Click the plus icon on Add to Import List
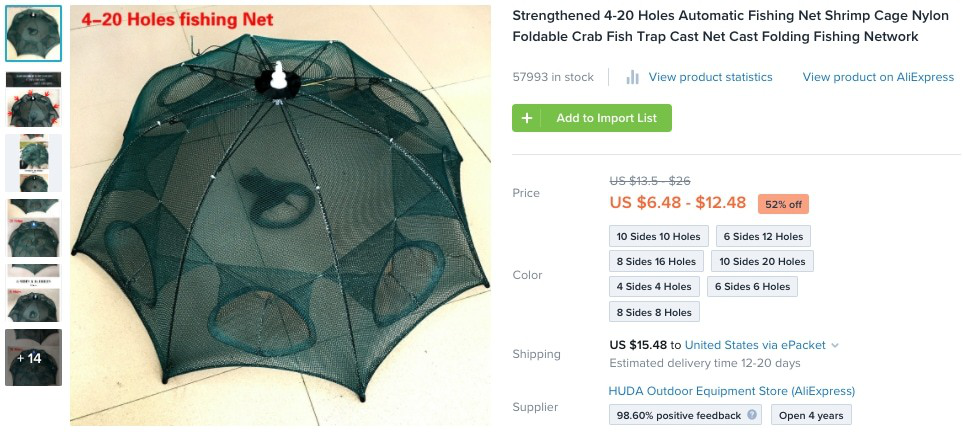This screenshot has height=433, width=963. tap(526, 118)
